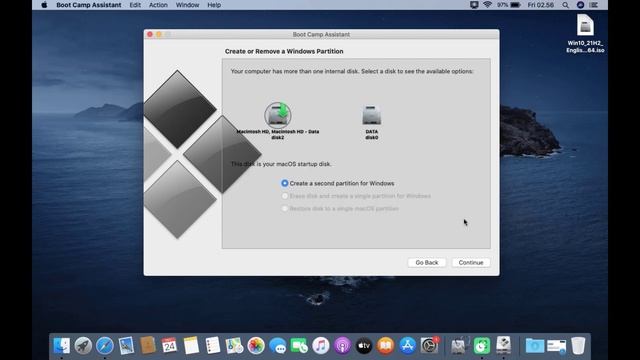Open the Edit menu
Image resolution: width=640 pixels, height=360 pixels.
tap(135, 5)
